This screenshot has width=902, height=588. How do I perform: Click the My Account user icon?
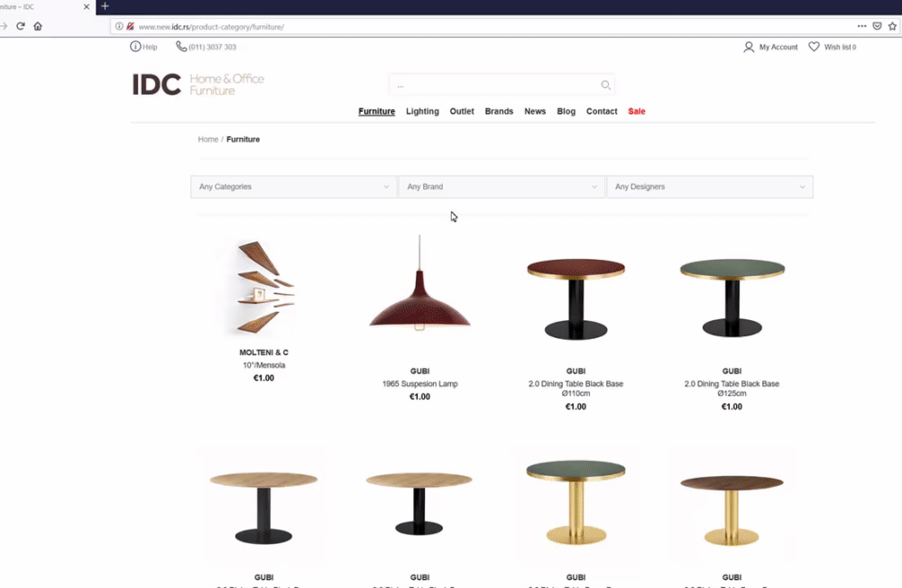pos(749,47)
